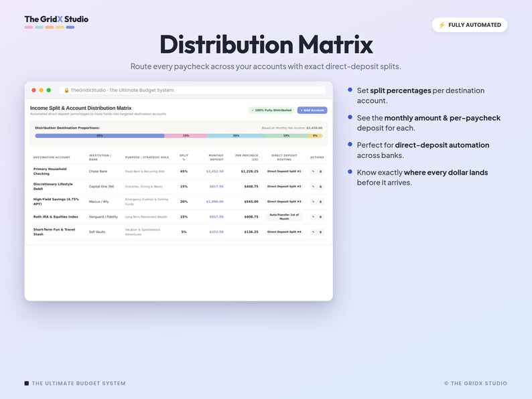The image size is (532, 399).
Task: Click the Purpose / Strategic Role column header
Action: [147, 157]
